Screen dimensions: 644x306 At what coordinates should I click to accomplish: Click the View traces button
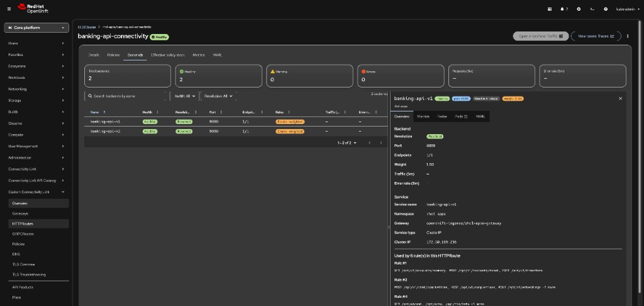(596, 36)
